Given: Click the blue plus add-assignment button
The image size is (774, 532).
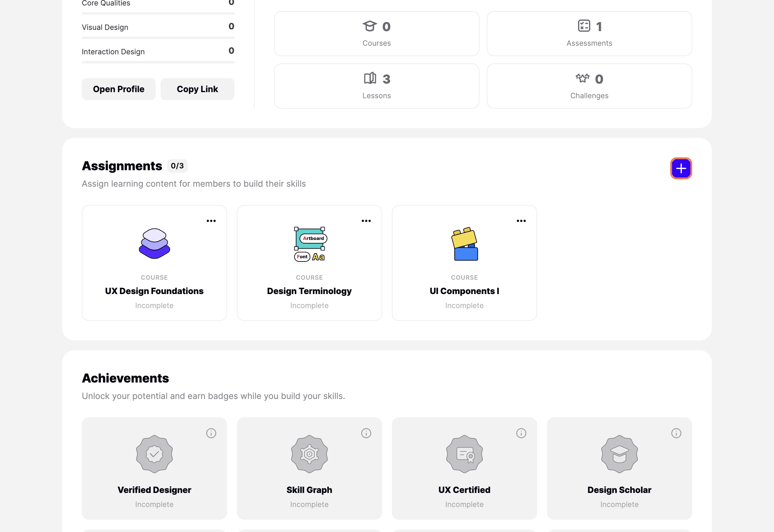Looking at the screenshot, I should (x=681, y=168).
